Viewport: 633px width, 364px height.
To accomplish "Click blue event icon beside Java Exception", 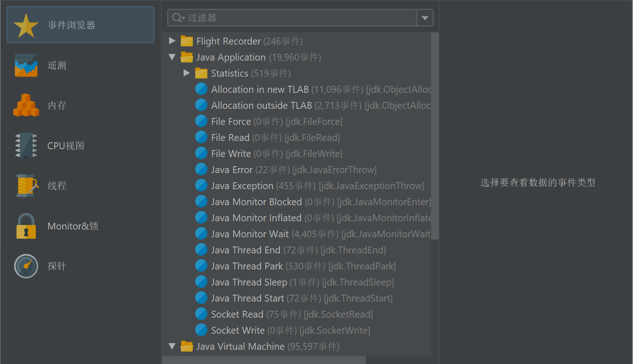I will 201,185.
